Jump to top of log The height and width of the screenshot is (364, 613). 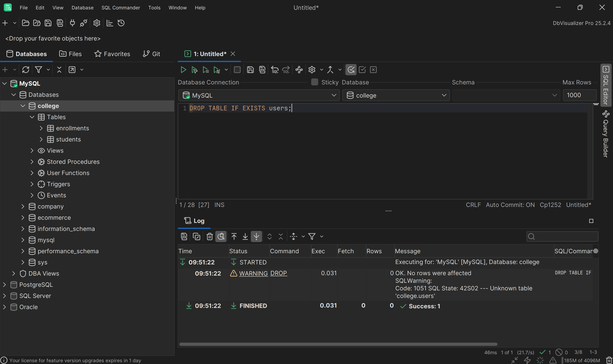(x=234, y=236)
